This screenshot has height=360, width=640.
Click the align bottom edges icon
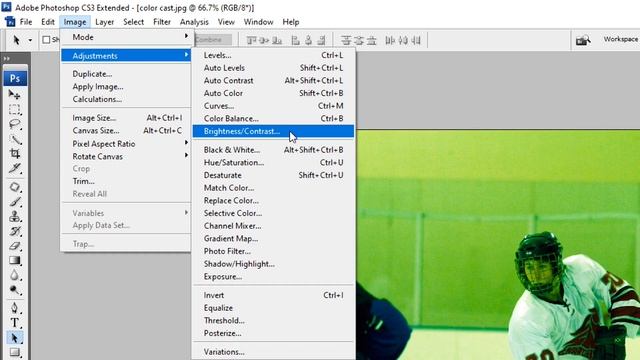point(277,40)
